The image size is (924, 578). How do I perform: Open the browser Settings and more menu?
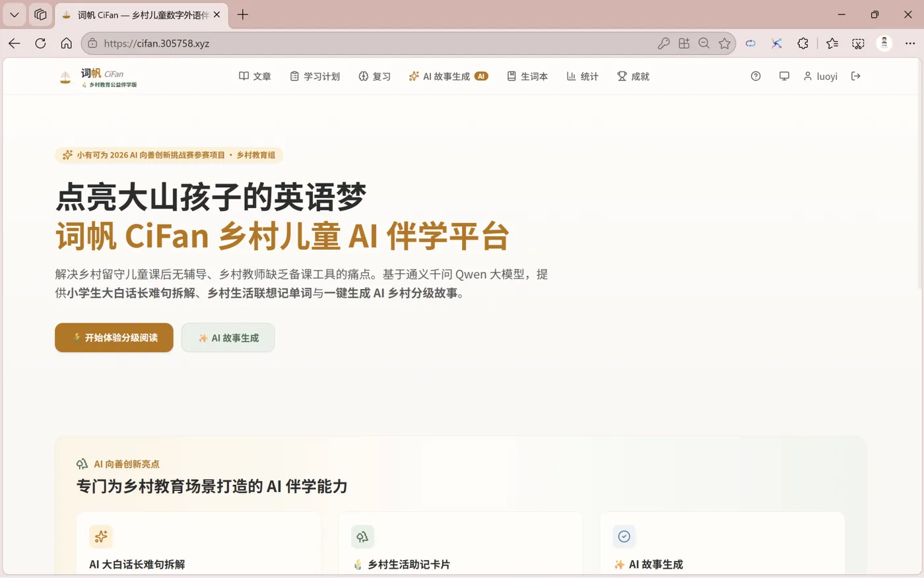[x=910, y=44]
